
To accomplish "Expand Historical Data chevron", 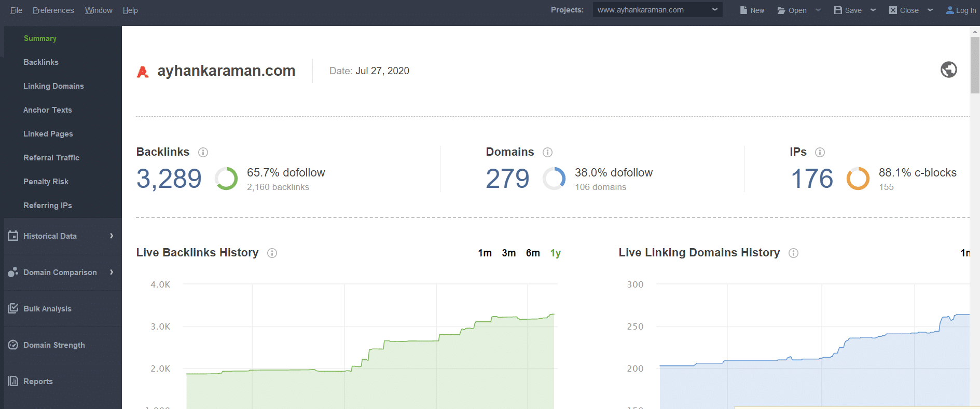I will tap(112, 236).
